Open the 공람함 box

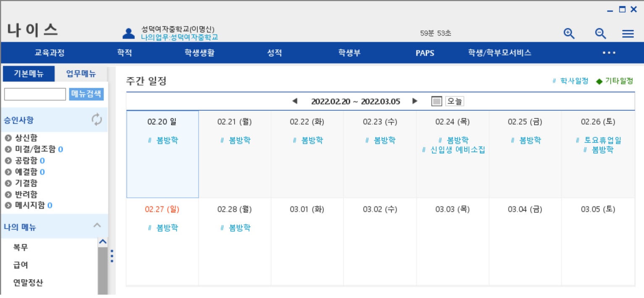(26, 160)
